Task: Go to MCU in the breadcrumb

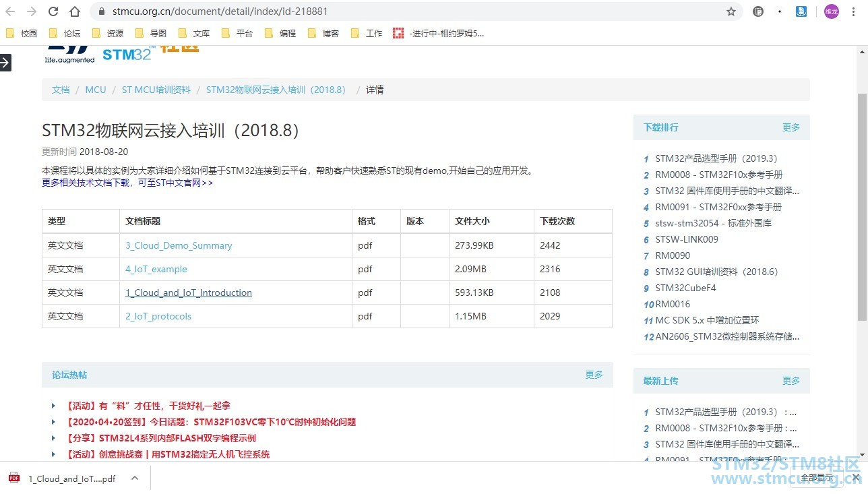Action: [x=96, y=90]
